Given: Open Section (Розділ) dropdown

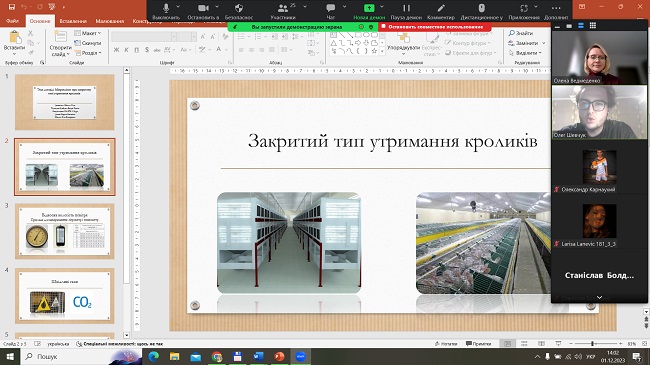Looking at the screenshot, I should [88, 53].
